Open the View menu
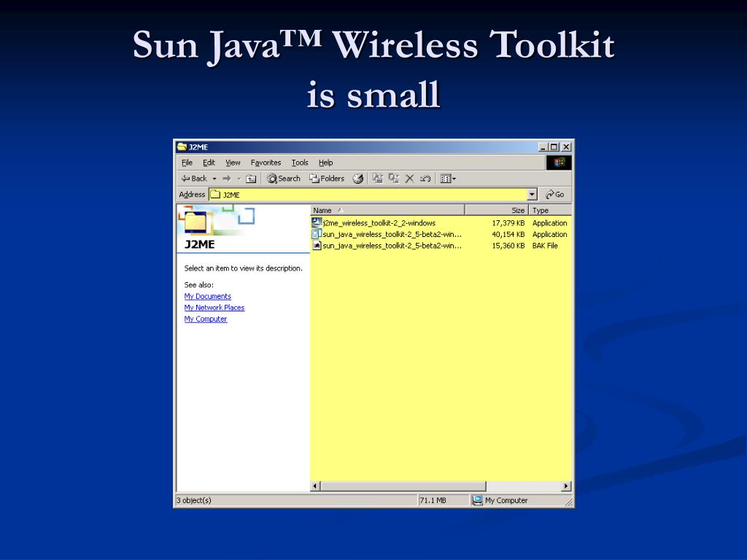Viewport: 747px width, 560px height. (x=233, y=163)
